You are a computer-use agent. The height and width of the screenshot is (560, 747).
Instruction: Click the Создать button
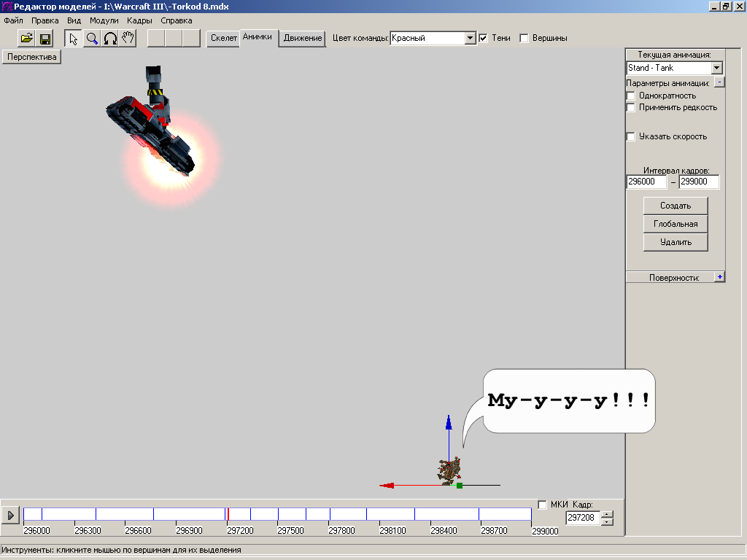click(x=676, y=206)
